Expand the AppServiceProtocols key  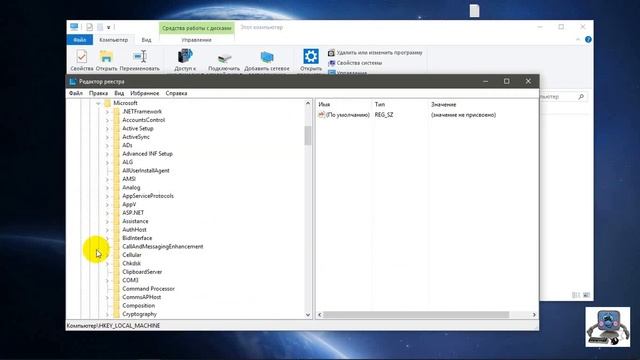click(x=107, y=196)
